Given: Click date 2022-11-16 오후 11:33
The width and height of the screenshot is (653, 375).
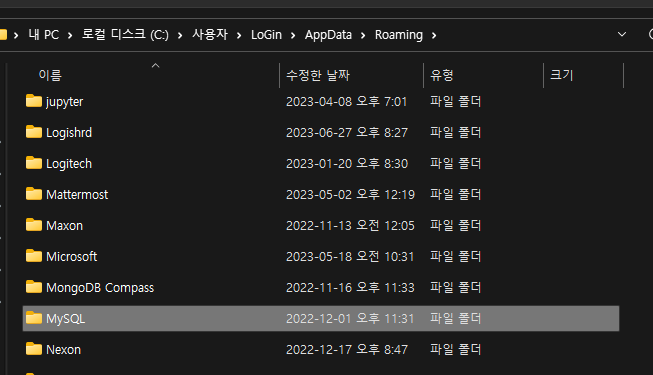Looking at the screenshot, I should tap(350, 288).
